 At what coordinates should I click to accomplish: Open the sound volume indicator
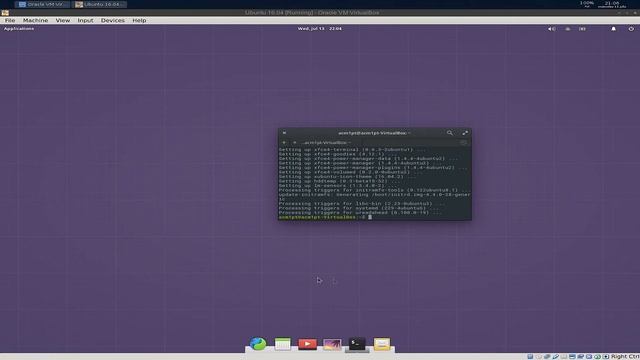coord(551,29)
